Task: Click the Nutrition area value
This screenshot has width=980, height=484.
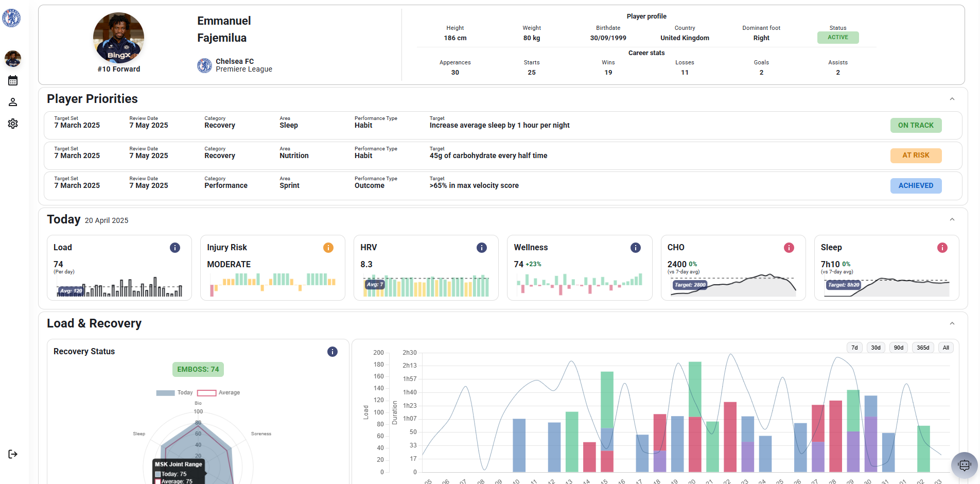Action: tap(294, 156)
